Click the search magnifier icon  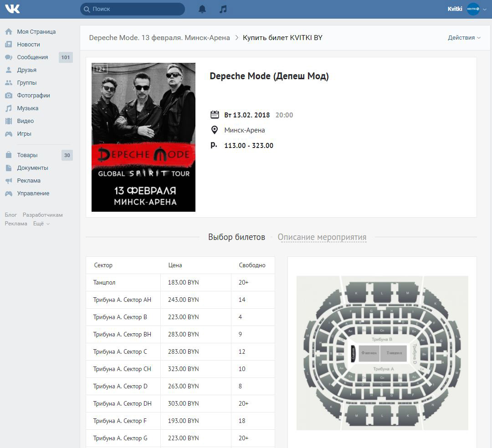87,9
